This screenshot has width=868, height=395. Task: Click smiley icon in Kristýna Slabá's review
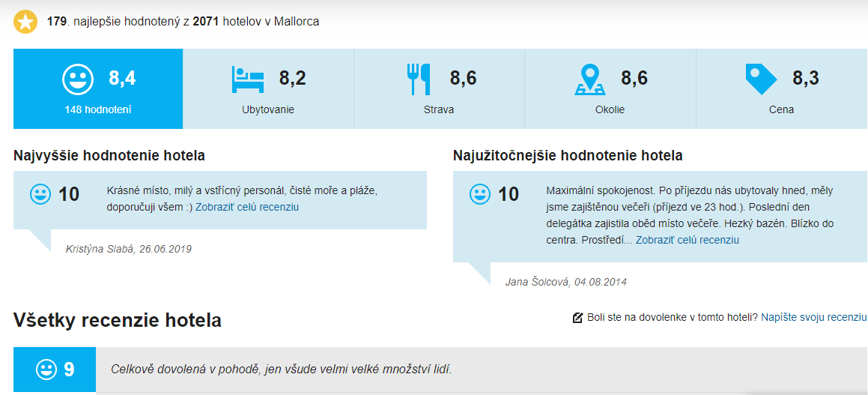(40, 194)
